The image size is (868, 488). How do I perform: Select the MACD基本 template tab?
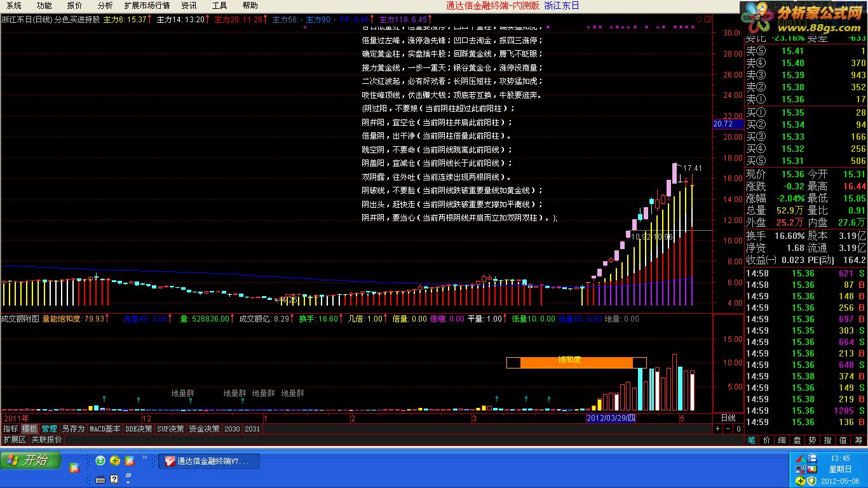pos(105,429)
